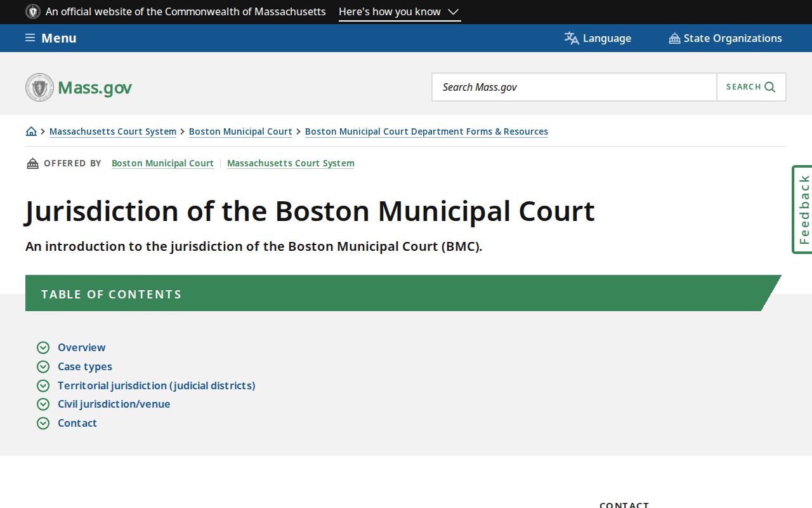
Task: Click the building icon beside OFFERED BY
Action: [32, 163]
